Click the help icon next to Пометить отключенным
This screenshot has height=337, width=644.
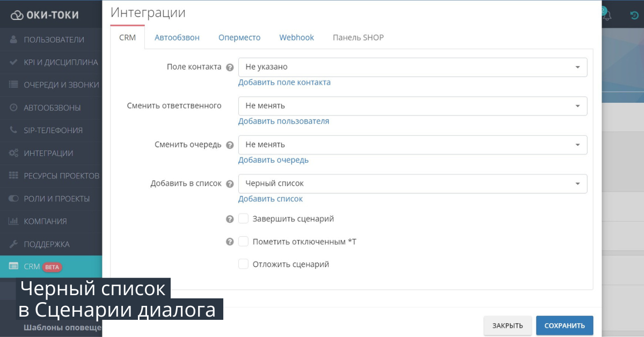click(230, 242)
